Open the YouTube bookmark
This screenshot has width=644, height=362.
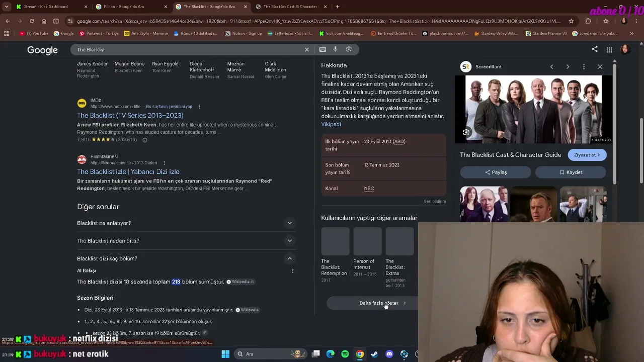pos(34,34)
